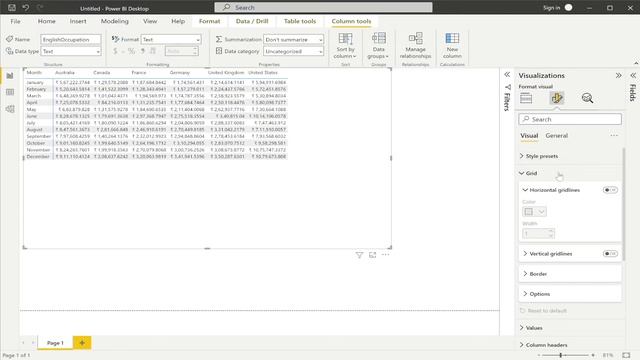Open more options ellipsis next to General tab
640x360 pixels.
click(x=614, y=136)
